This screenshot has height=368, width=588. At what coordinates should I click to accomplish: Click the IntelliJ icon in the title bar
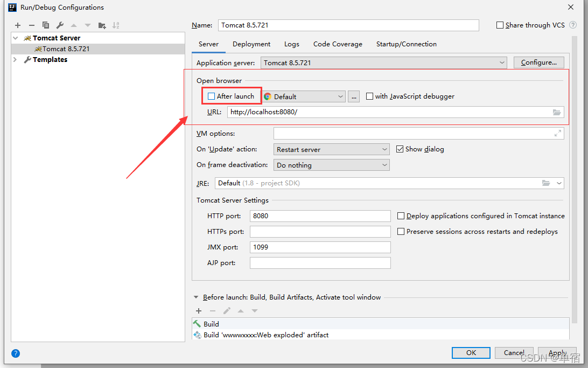[12, 7]
